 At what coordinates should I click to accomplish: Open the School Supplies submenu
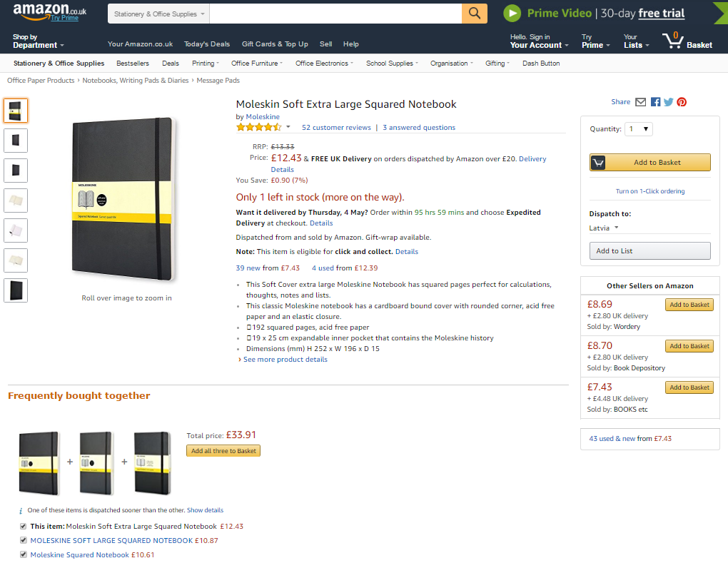point(392,64)
